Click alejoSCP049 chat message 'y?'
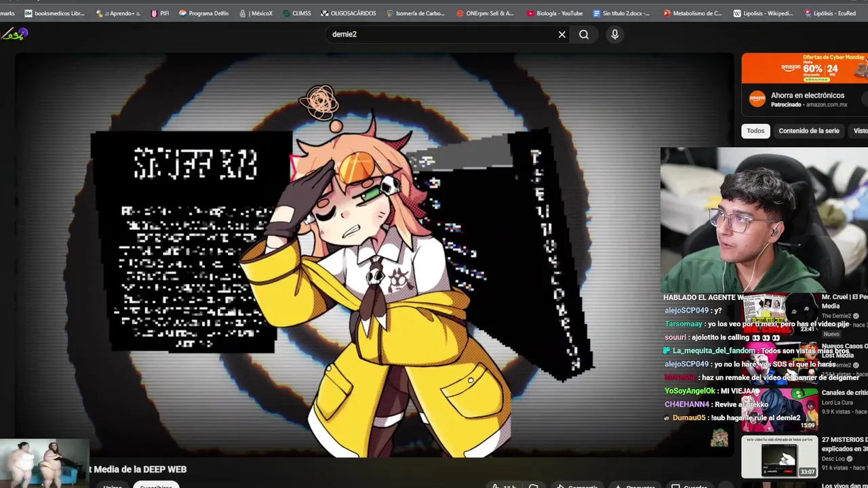The height and width of the screenshot is (488, 868). pyautogui.click(x=692, y=310)
